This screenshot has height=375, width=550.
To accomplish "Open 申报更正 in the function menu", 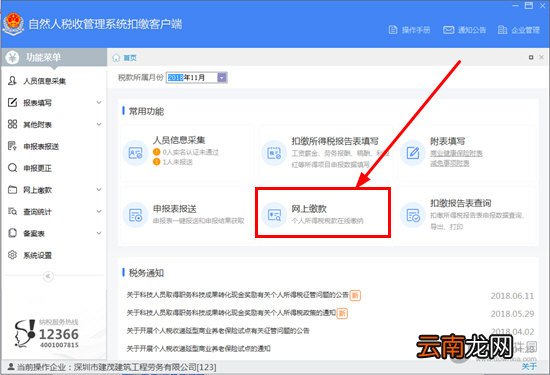I will [37, 168].
